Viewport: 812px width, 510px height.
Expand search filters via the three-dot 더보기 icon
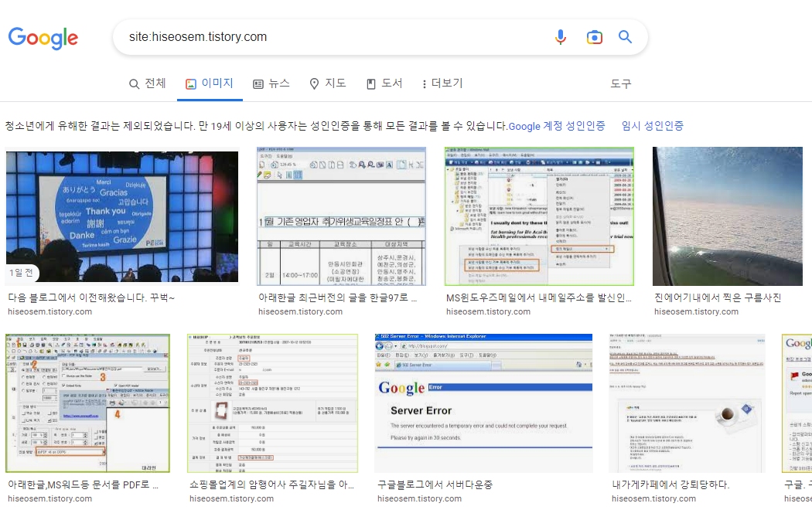tap(424, 83)
